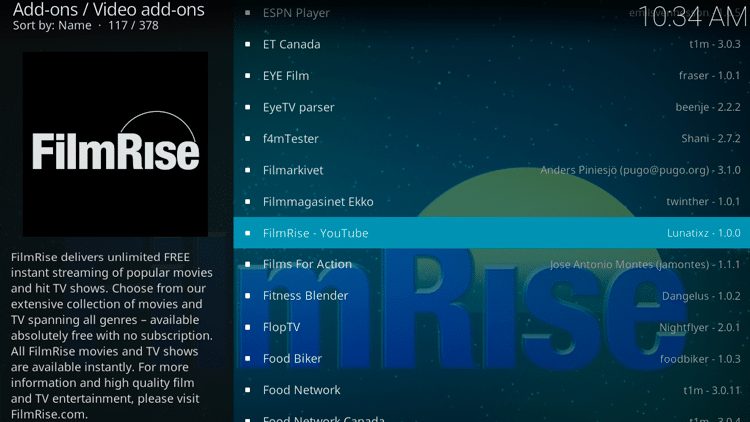Open the ET Canada add-on

point(491,44)
